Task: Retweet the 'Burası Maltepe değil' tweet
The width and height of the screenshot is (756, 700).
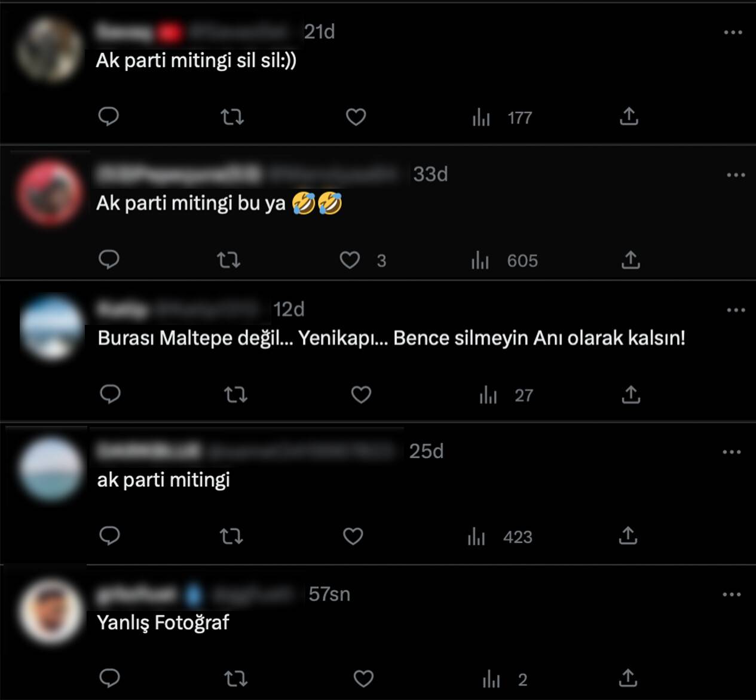Action: 235,395
